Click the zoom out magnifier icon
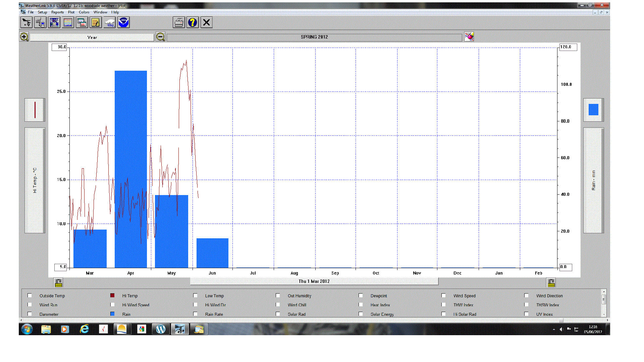The image size is (644, 362). tap(160, 37)
